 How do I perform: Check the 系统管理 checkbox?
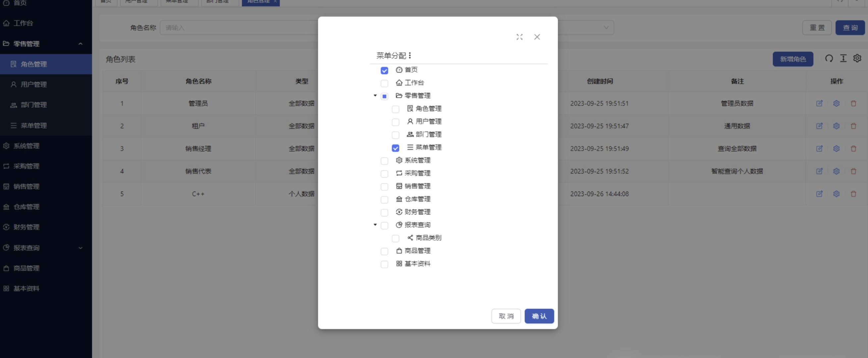pos(384,161)
